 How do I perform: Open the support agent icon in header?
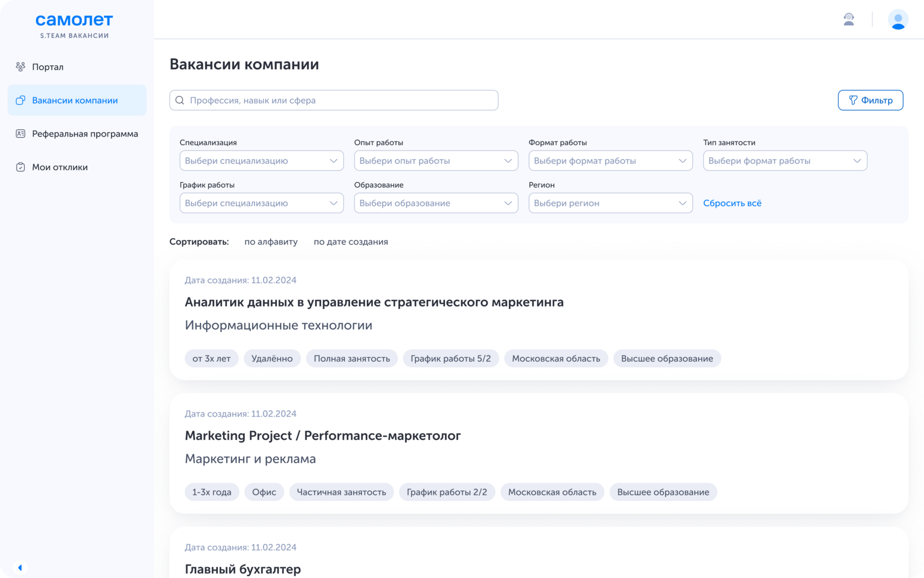point(849,20)
